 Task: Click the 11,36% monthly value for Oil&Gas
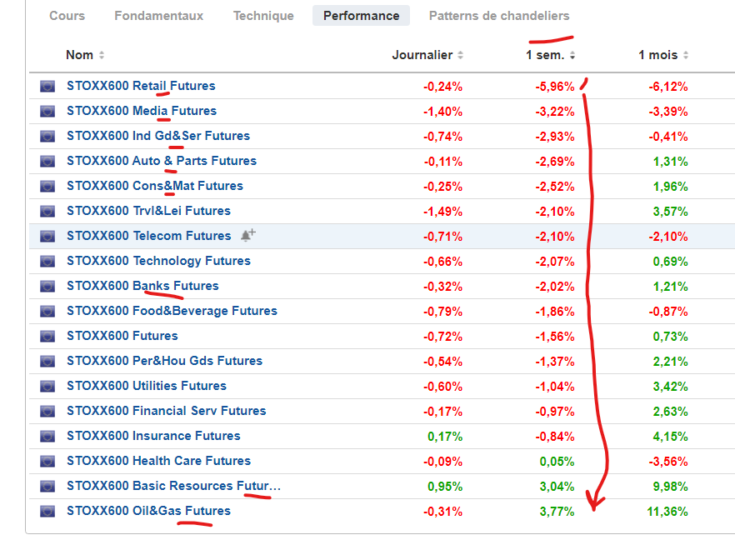667,512
